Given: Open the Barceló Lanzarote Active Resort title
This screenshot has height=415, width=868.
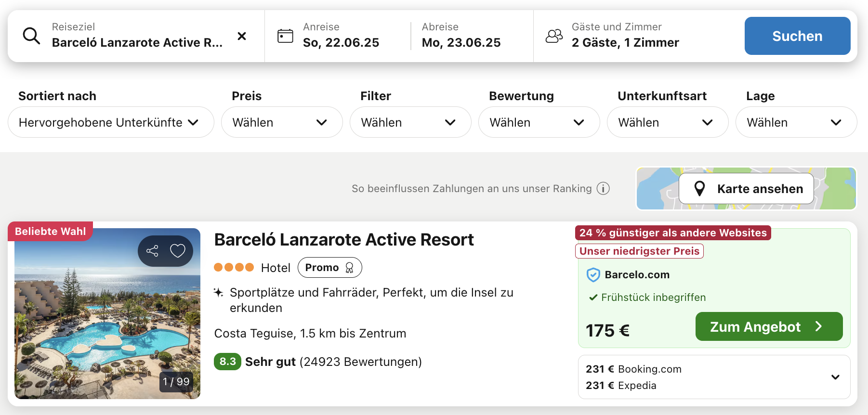Looking at the screenshot, I should pos(344,239).
